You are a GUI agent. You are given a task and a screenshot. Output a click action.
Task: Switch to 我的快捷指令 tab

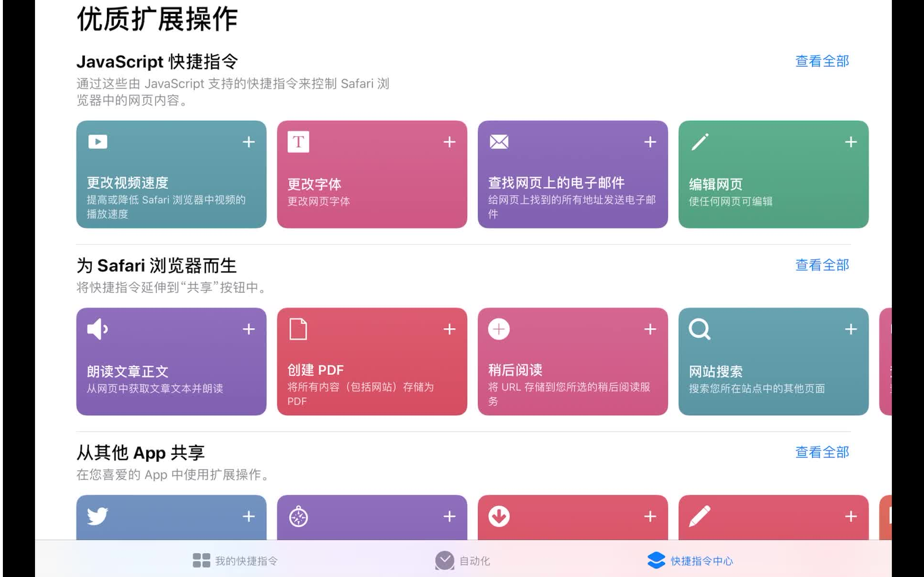235,560
